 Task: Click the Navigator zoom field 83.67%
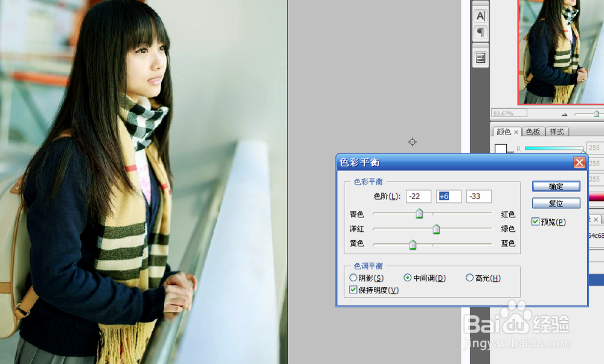point(509,113)
